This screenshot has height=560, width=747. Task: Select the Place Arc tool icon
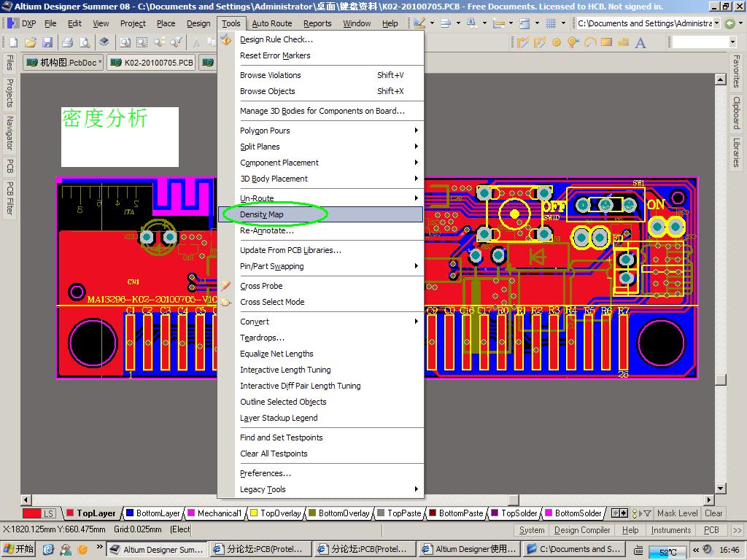[x=590, y=42]
